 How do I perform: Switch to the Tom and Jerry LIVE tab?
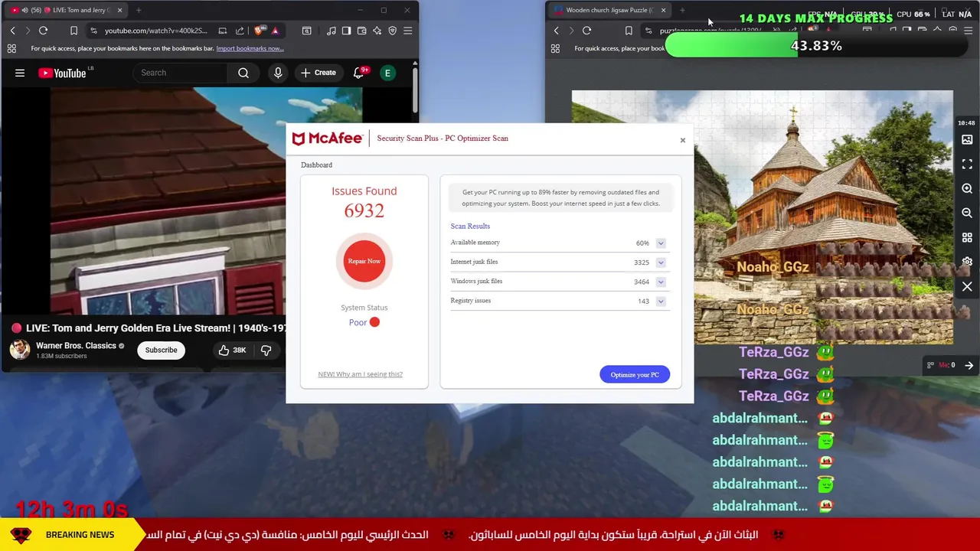[x=66, y=10]
